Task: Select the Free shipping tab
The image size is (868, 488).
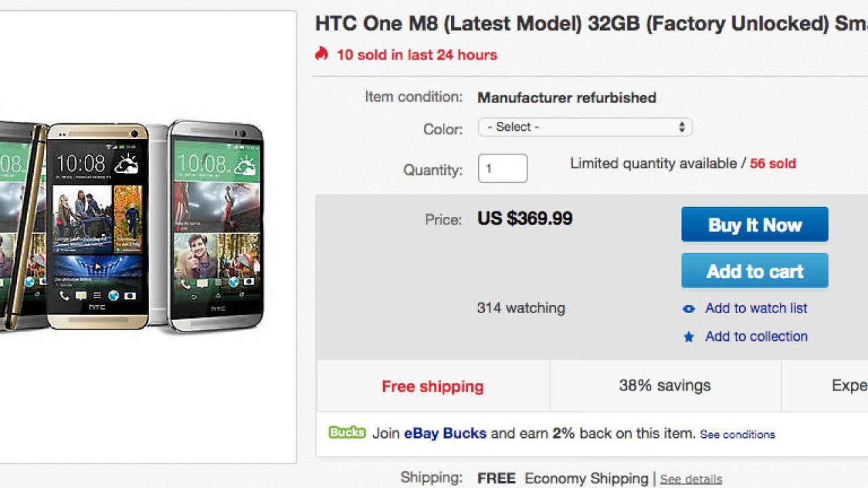Action: 433,386
